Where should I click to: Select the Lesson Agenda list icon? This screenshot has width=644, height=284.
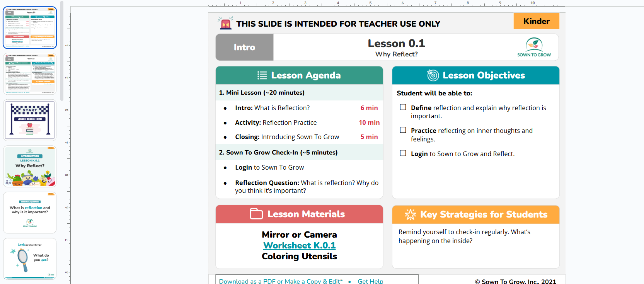pos(262,75)
